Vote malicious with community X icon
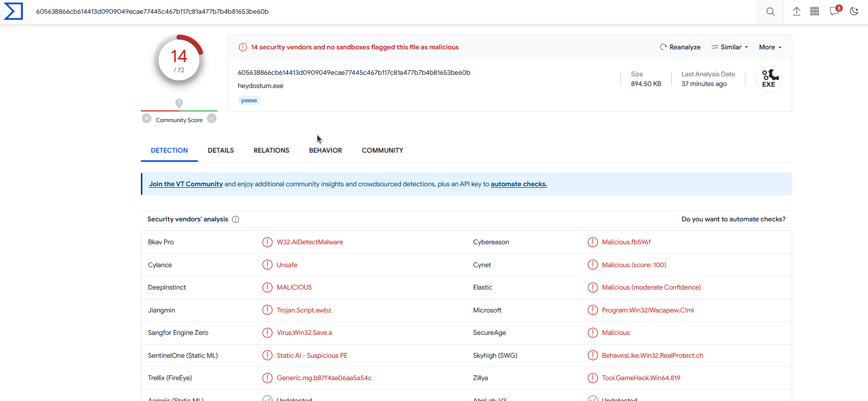868x401 pixels. (146, 119)
